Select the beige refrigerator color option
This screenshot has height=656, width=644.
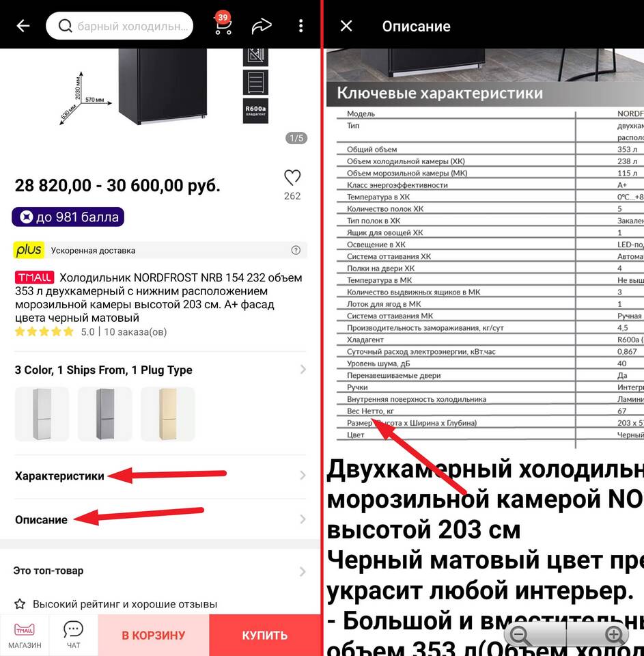point(168,414)
